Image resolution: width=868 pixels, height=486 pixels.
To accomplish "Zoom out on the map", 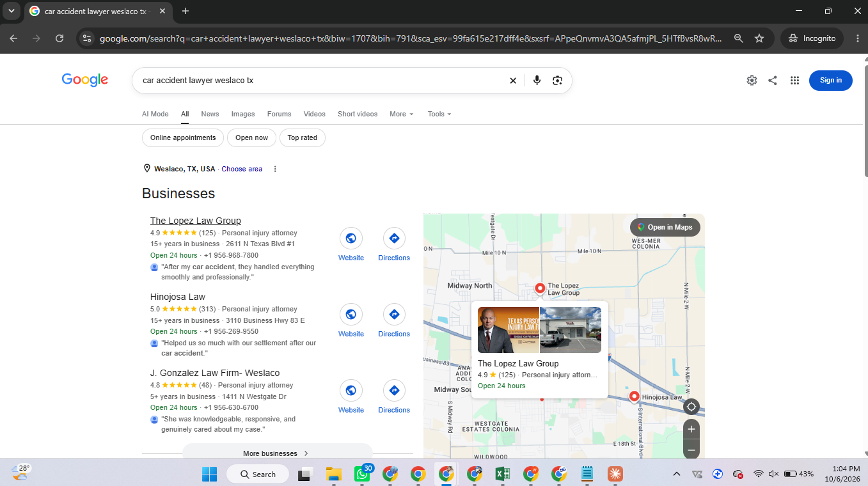I will (691, 449).
